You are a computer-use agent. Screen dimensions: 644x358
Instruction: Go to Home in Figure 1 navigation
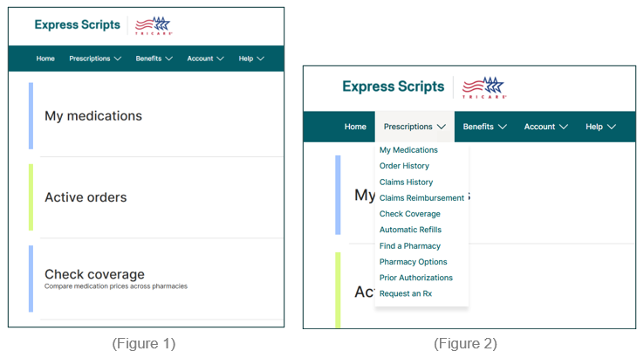pyautogui.click(x=45, y=59)
